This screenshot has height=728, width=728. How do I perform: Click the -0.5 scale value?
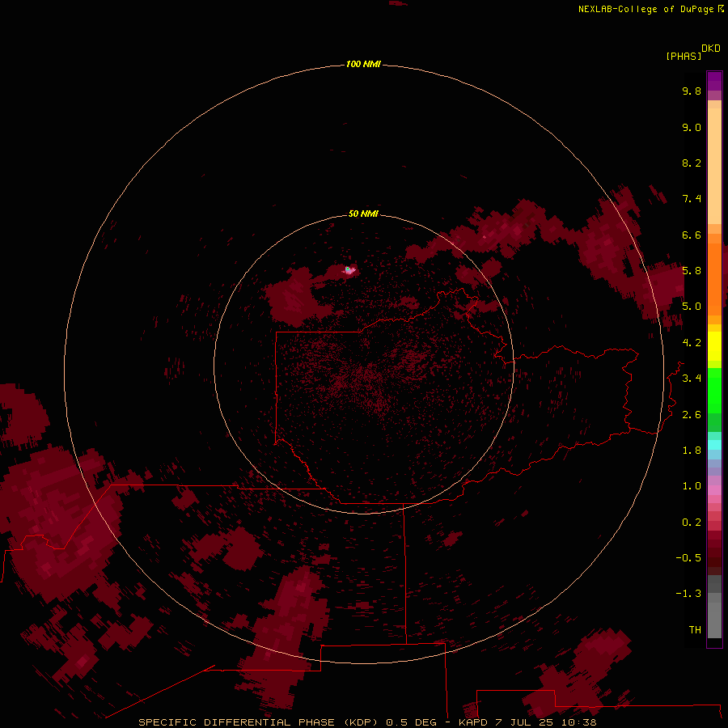688,558
